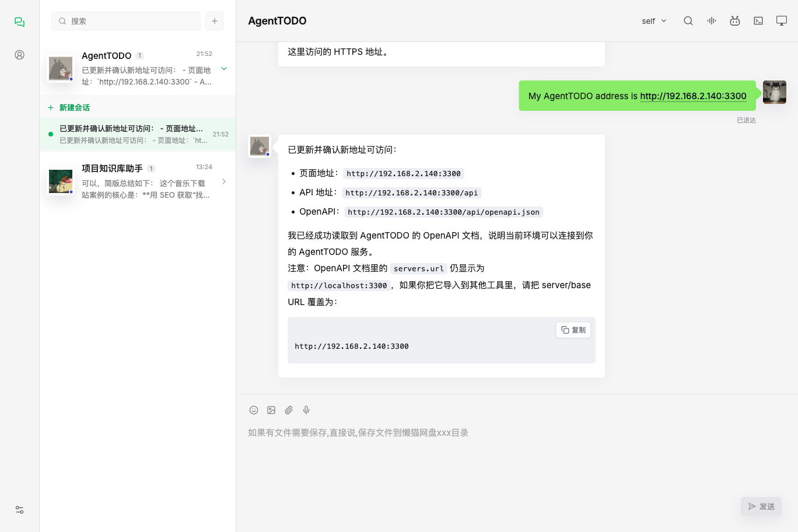Expand the 项目知识库助手 conversation arrow
Screen dimensions: 798x532
coord(223,181)
